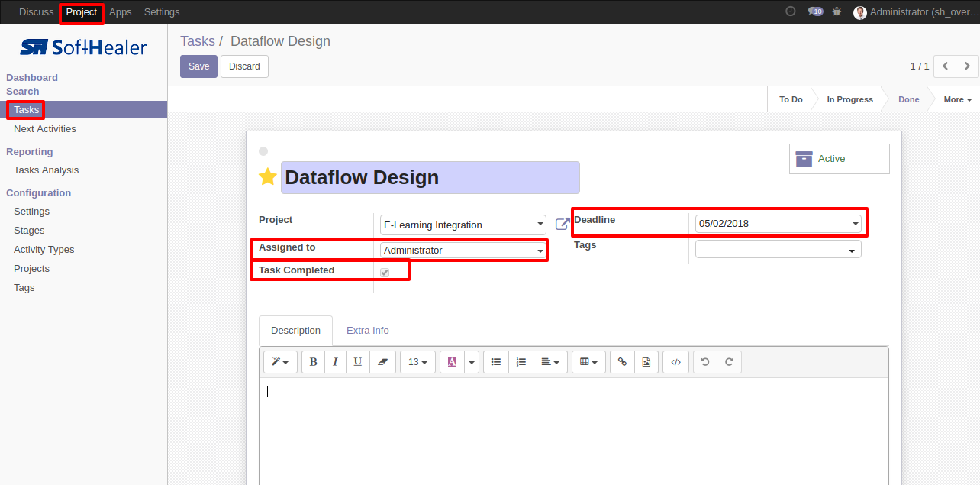Apply bold formatting
This screenshot has height=485, width=980.
[x=313, y=362]
